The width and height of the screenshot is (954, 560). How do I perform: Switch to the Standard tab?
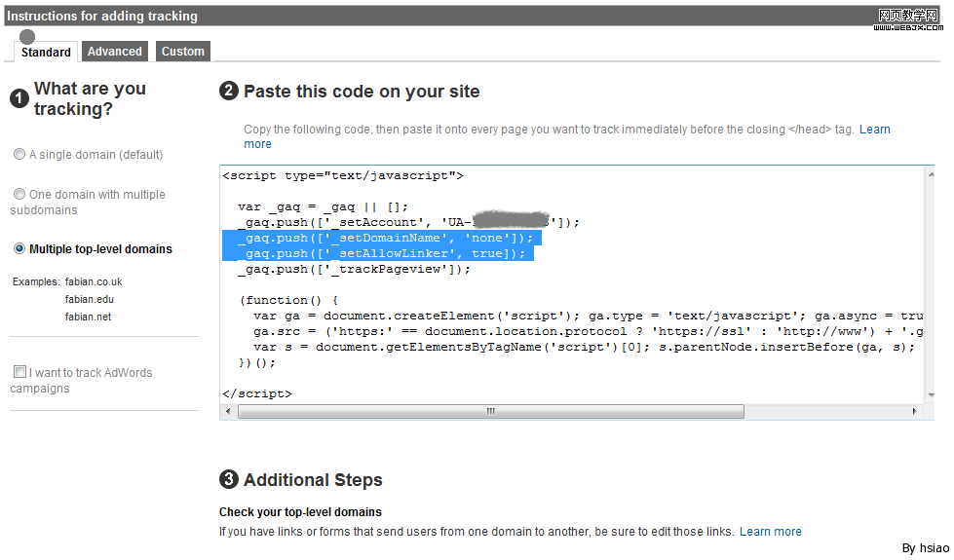(46, 52)
